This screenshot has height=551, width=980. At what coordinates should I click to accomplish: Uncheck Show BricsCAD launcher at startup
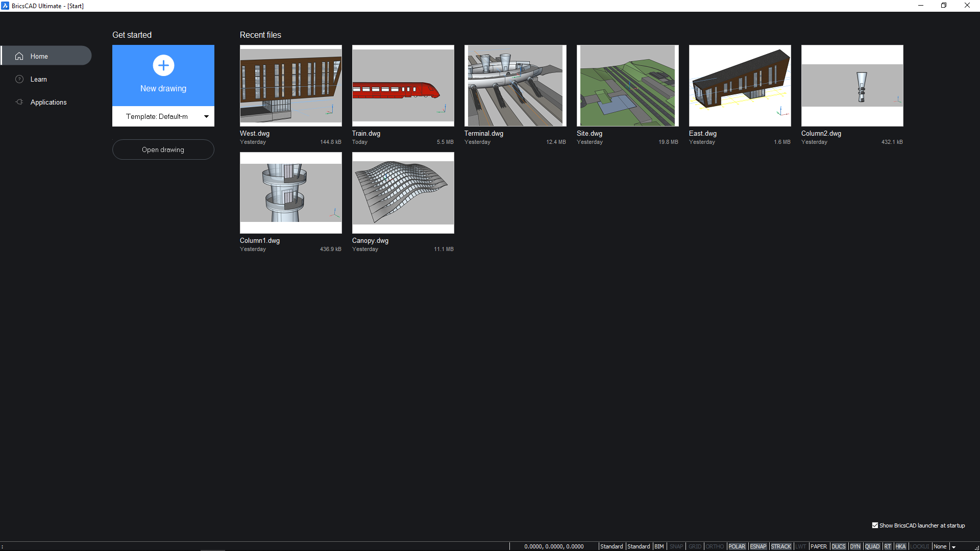(x=875, y=525)
